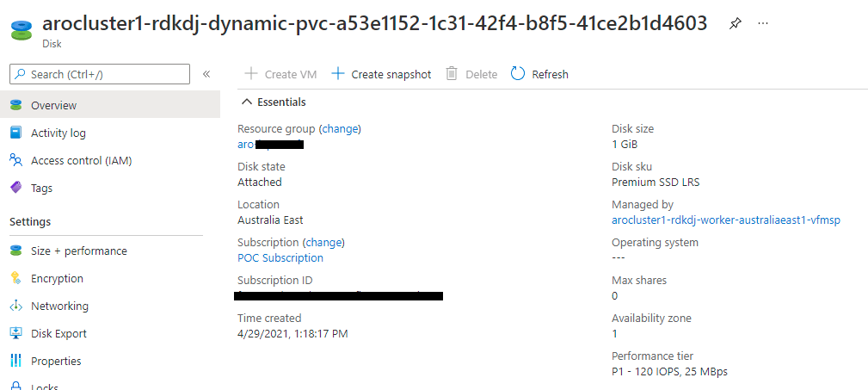Open the Managed by worker VM link
Image resolution: width=868 pixels, height=390 pixels.
point(725,220)
